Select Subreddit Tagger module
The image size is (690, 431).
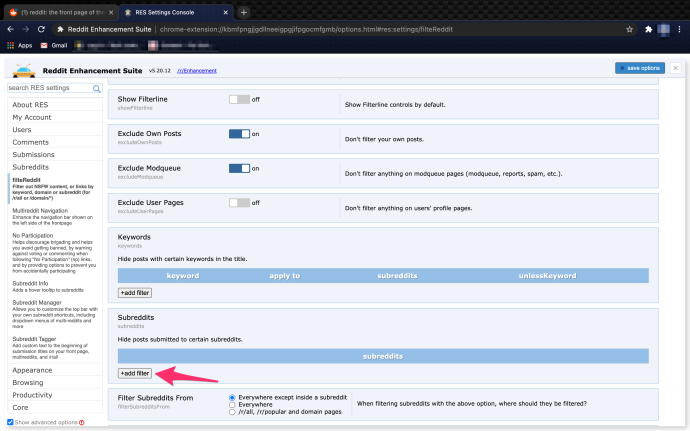[55, 348]
